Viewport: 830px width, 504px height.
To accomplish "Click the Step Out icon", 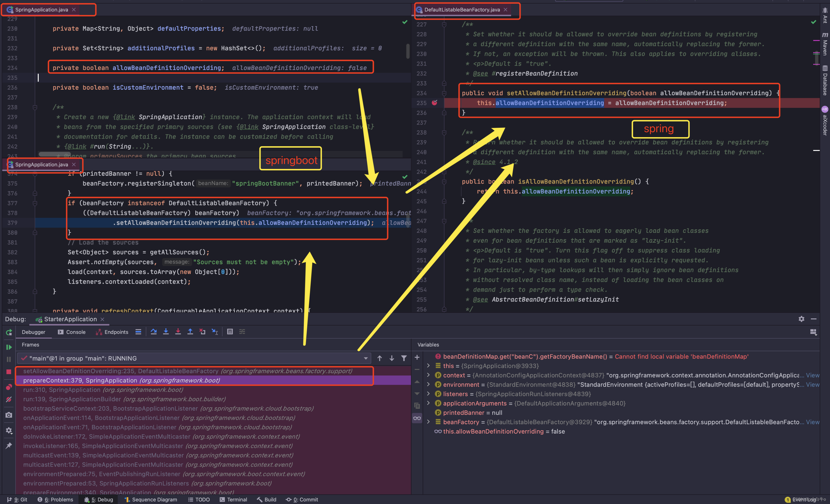I will pos(190,332).
